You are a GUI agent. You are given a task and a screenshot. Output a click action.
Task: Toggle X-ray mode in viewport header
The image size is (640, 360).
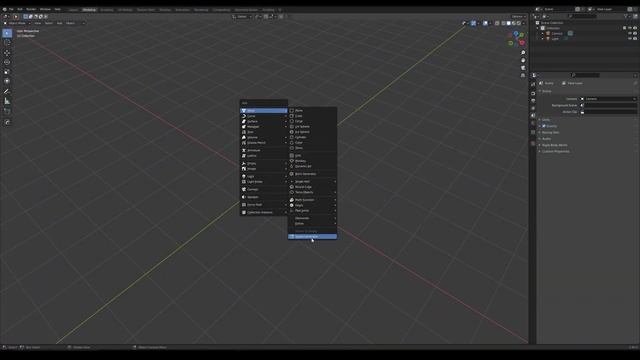(x=497, y=23)
